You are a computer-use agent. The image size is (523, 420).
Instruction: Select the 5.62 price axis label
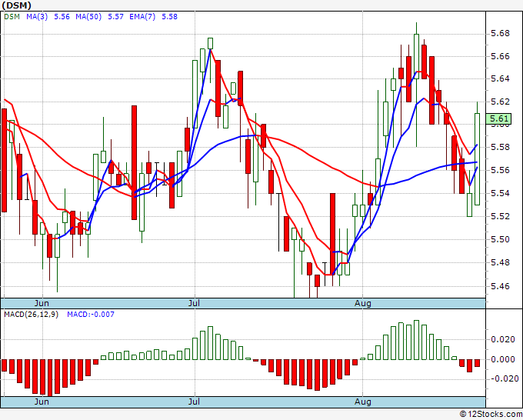(x=501, y=102)
